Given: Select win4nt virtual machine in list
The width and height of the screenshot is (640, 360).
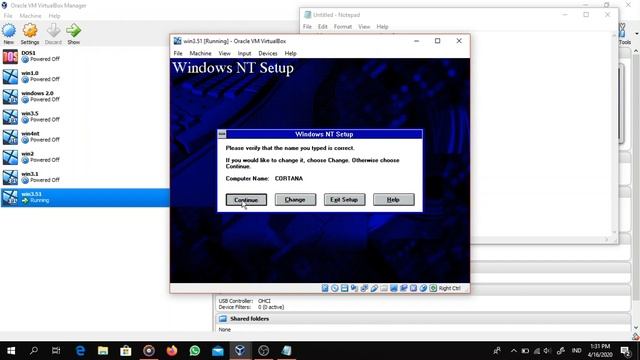Looking at the screenshot, I should coord(85,137).
